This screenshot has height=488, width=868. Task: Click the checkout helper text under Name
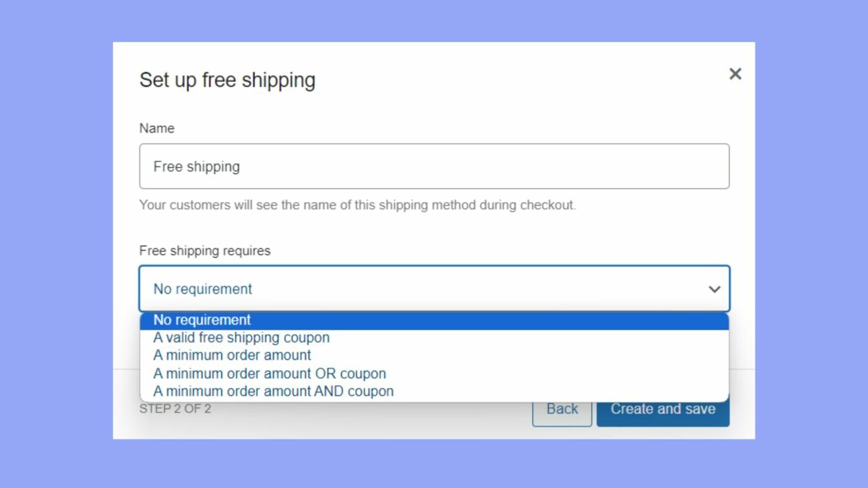point(357,205)
